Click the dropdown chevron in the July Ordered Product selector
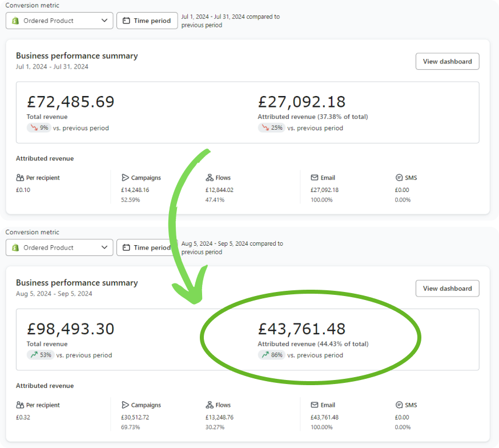499x448 pixels. click(104, 21)
